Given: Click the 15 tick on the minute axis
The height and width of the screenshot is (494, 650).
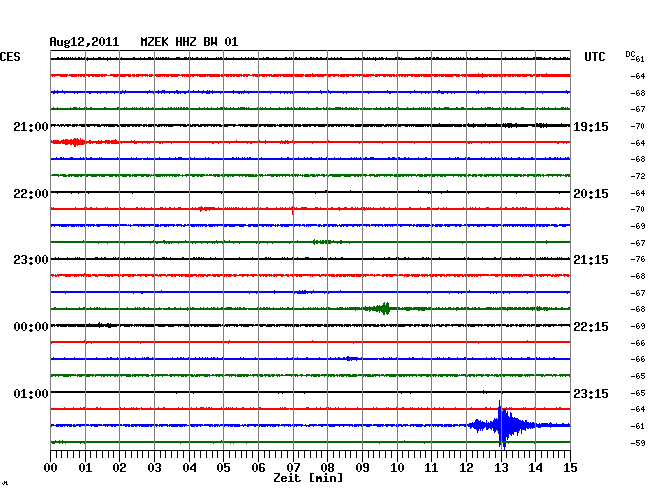Looking at the screenshot, I should (569, 467).
